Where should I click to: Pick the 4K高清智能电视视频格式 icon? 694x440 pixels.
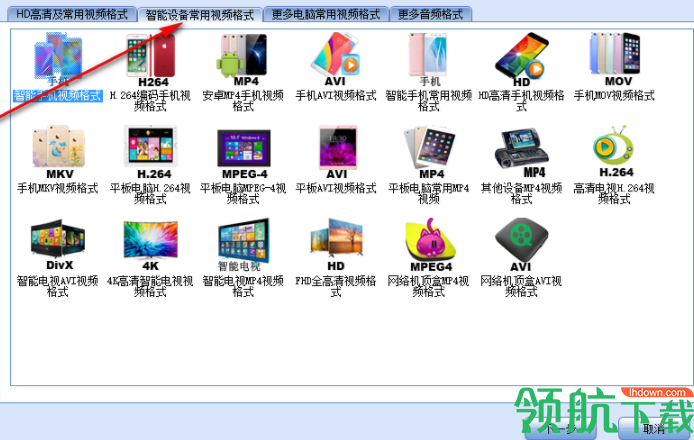click(151, 246)
